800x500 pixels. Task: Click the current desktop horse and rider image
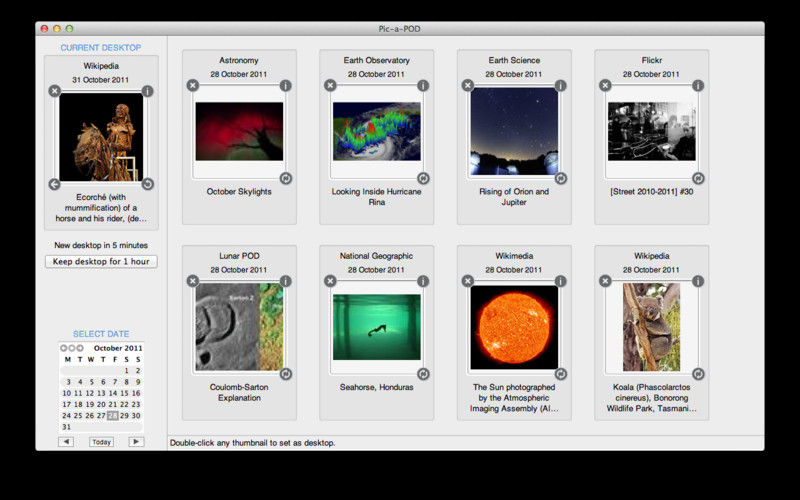pyautogui.click(x=101, y=137)
